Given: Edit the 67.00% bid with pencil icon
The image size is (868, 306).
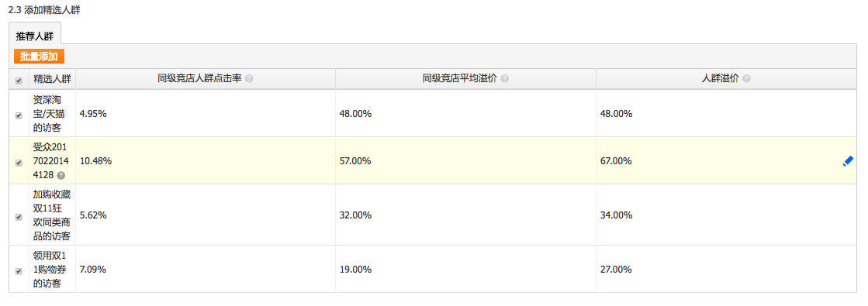Looking at the screenshot, I should (848, 161).
